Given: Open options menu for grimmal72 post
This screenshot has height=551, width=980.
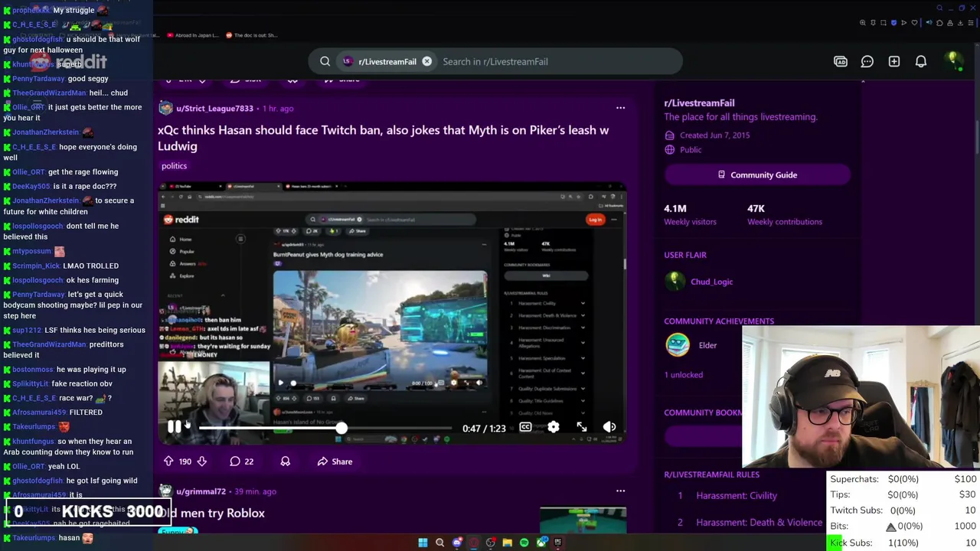Looking at the screenshot, I should pyautogui.click(x=620, y=491).
